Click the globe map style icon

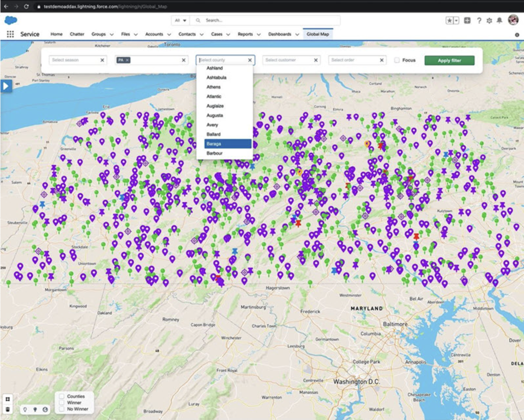tap(45, 409)
